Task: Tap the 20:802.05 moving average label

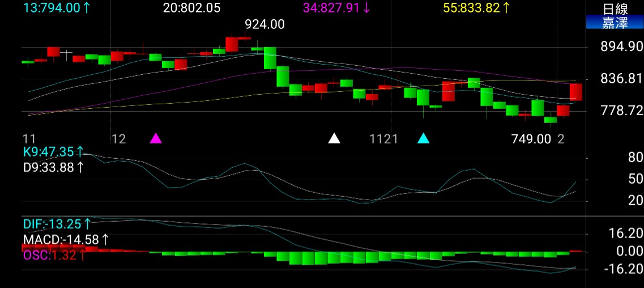Action: pos(192,7)
